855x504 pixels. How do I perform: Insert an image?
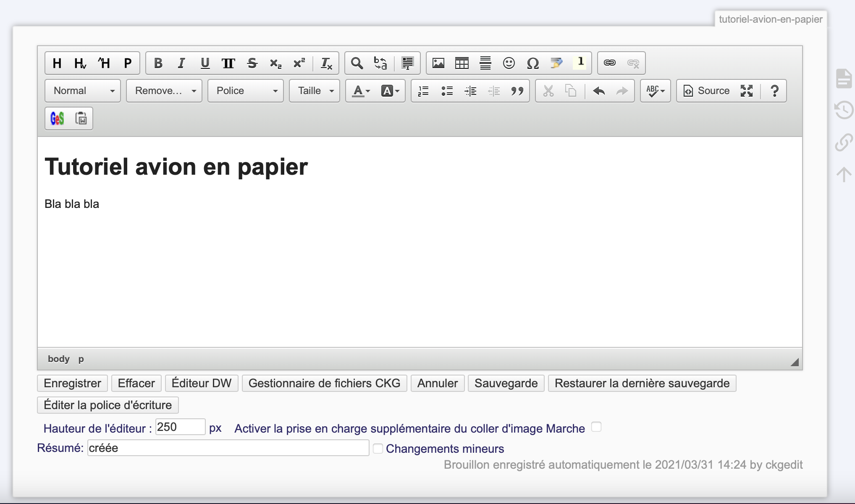point(438,63)
